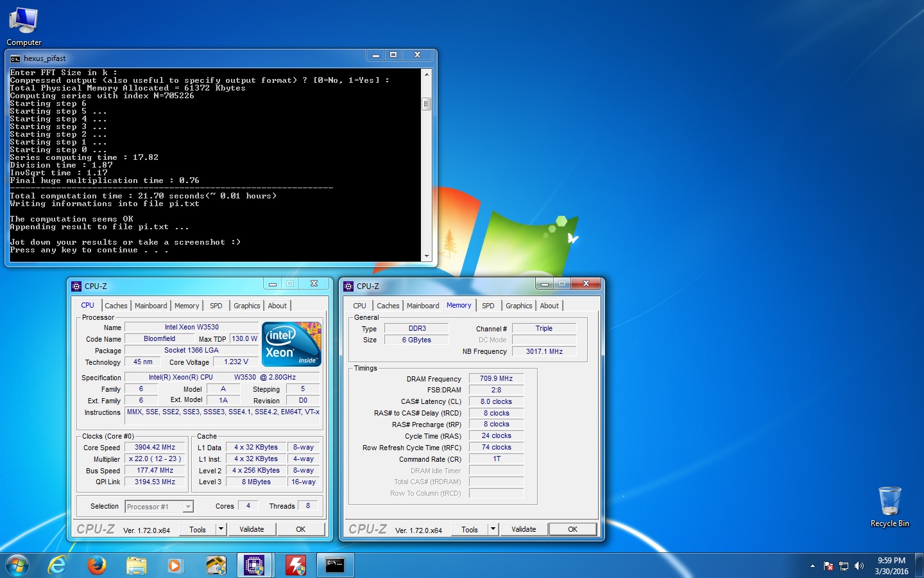Click the volume speaker tray icon
Image resolution: width=924 pixels, height=578 pixels.
coord(860,566)
